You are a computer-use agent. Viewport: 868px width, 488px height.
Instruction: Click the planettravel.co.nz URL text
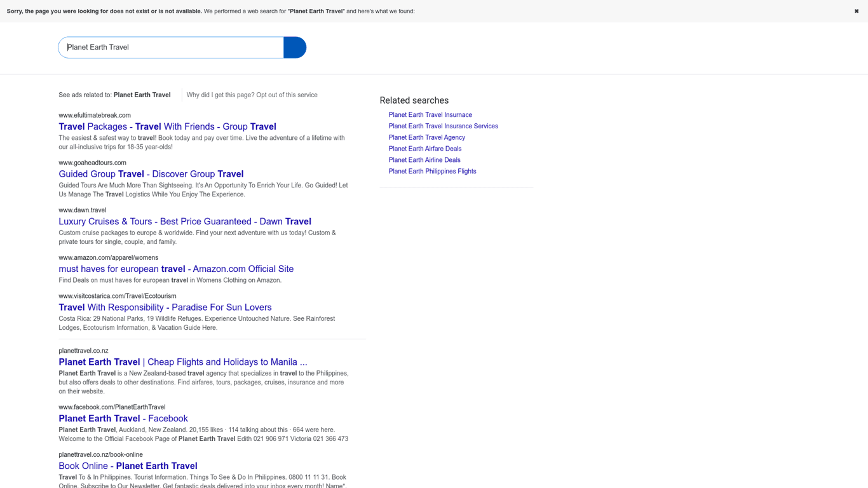click(x=83, y=351)
